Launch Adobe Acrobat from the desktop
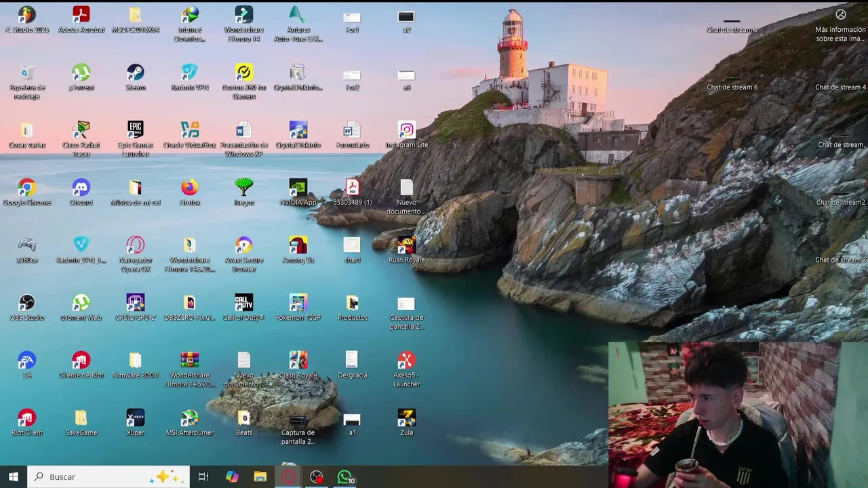868x488 pixels. pyautogui.click(x=81, y=20)
